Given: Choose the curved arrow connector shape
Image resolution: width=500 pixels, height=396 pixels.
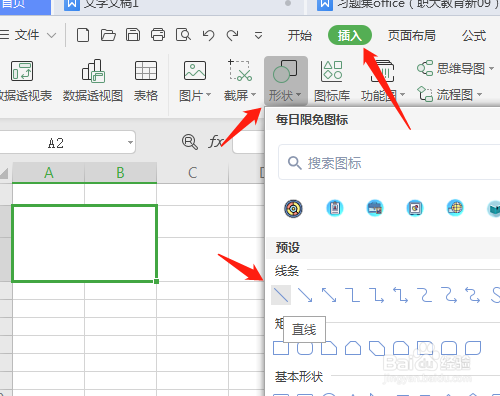Looking at the screenshot, I should pyautogui.click(x=449, y=295).
